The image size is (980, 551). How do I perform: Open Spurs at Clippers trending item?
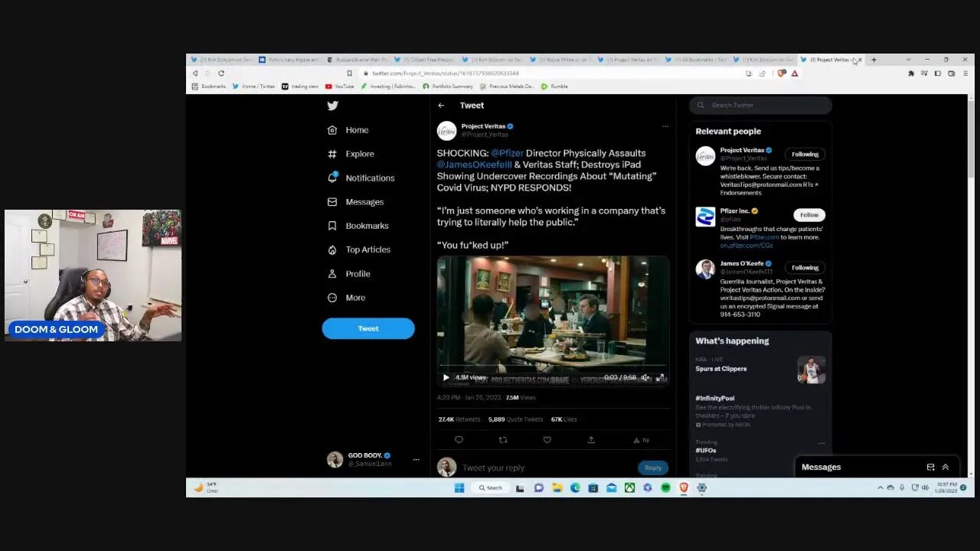[x=760, y=369]
